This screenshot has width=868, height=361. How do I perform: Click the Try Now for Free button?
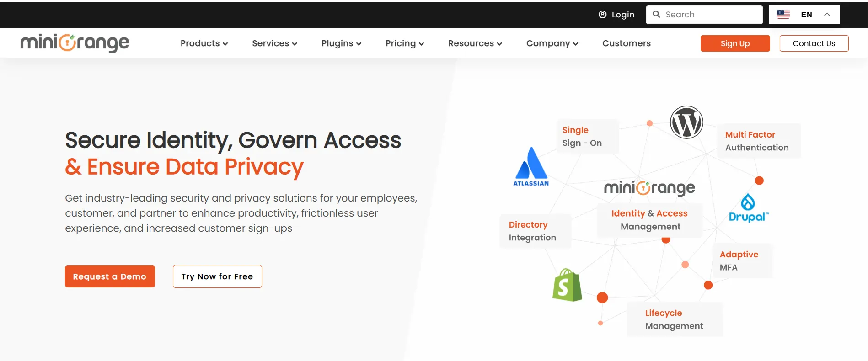point(217,276)
